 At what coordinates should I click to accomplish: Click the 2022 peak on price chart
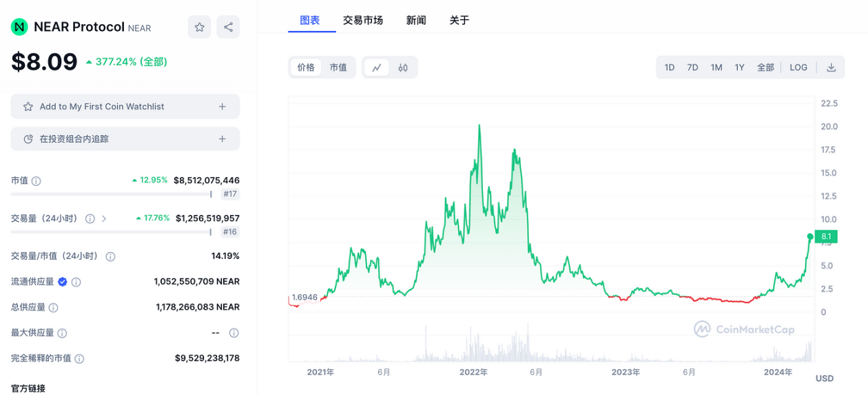pos(479,125)
